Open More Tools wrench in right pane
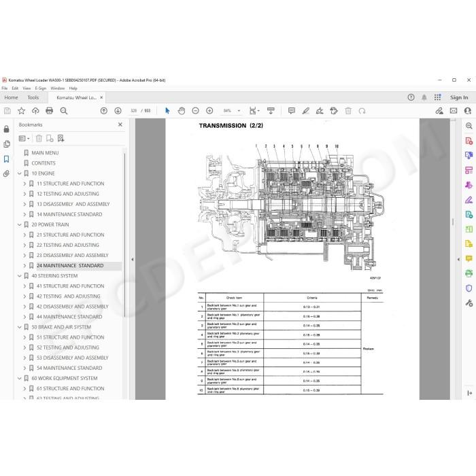Screen dimensions: 476x476 pos(469,303)
